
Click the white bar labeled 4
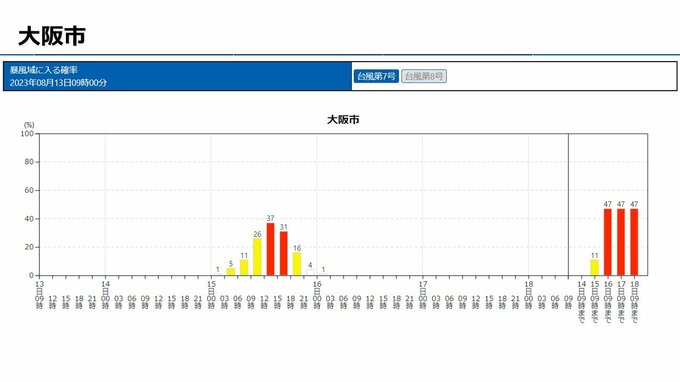point(310,272)
